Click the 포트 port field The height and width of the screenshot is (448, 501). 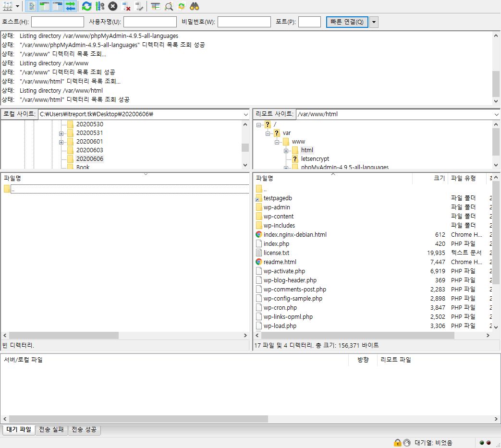[309, 22]
